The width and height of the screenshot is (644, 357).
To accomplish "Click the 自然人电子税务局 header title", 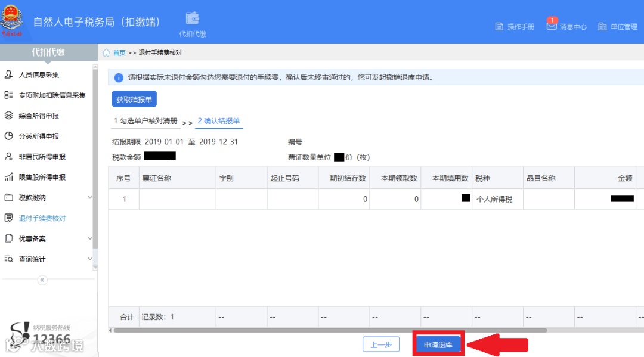I will click(97, 21).
